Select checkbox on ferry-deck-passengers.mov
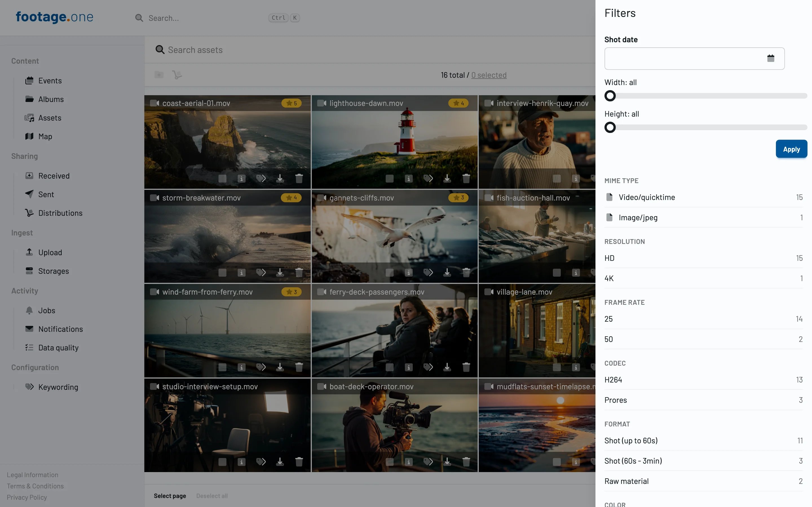Viewport: 812px width, 507px height. 390,367
